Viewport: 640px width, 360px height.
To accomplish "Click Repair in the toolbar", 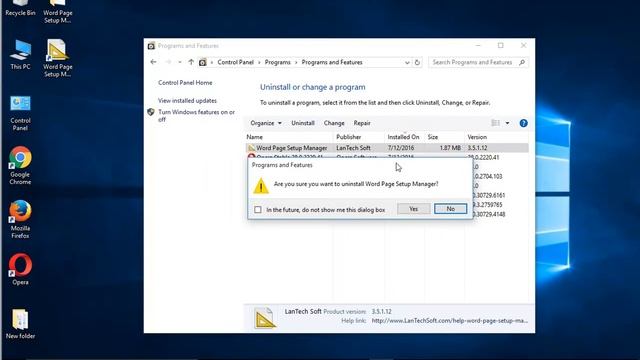I will [x=362, y=123].
